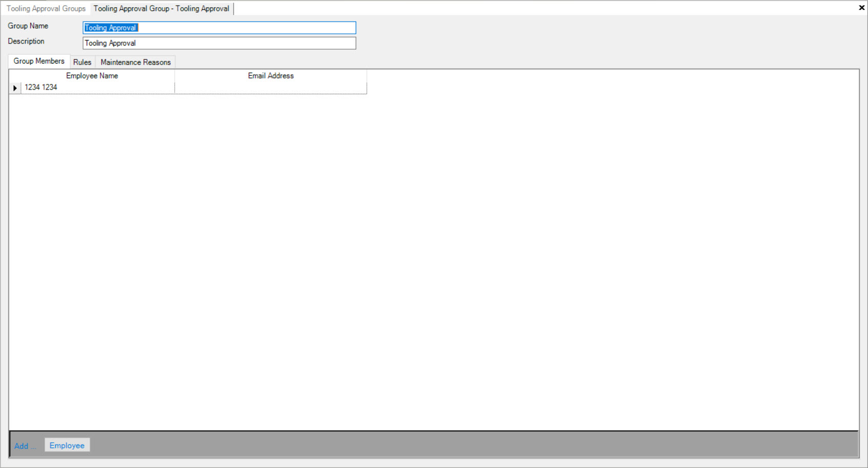Select the row indicator arrow for 1234 1234

[15, 88]
